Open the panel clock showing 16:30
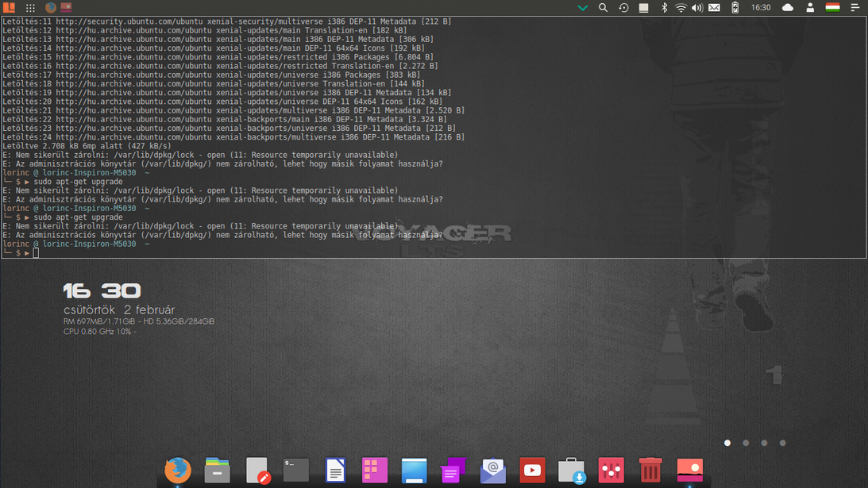Screen dimensions: 868x488 (x=761, y=8)
